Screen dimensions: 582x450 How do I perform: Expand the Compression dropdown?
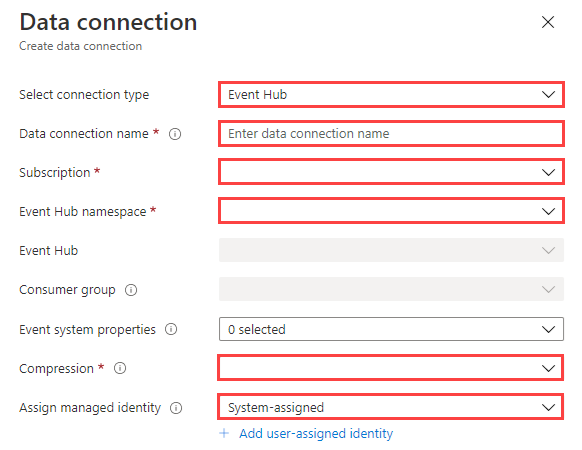tap(390, 368)
